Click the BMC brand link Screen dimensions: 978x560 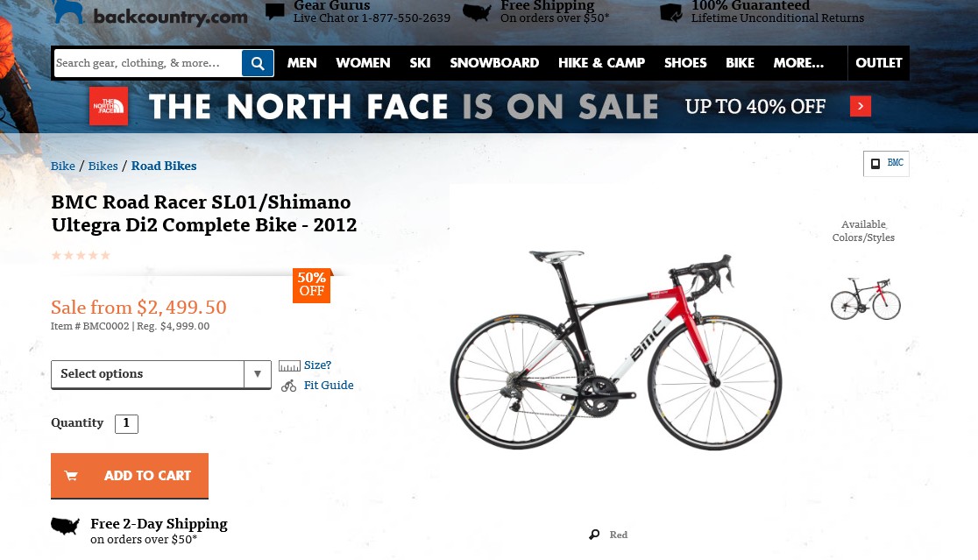pyautogui.click(x=886, y=164)
